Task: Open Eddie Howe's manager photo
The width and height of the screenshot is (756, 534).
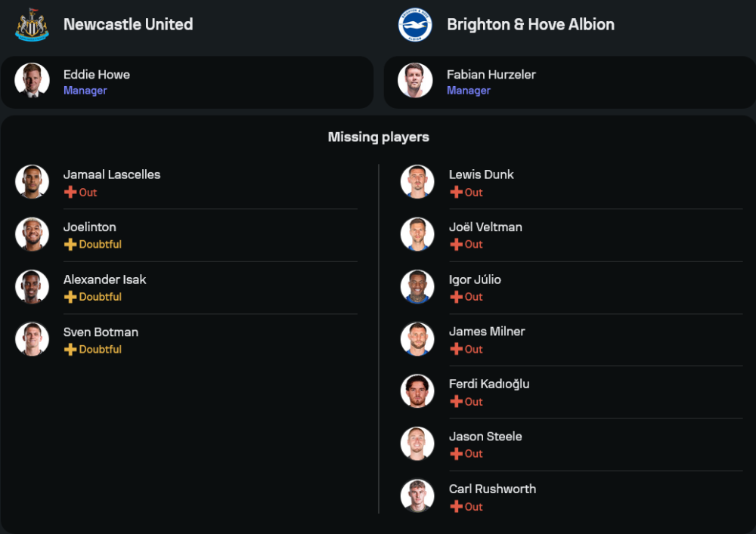Action: click(x=32, y=80)
